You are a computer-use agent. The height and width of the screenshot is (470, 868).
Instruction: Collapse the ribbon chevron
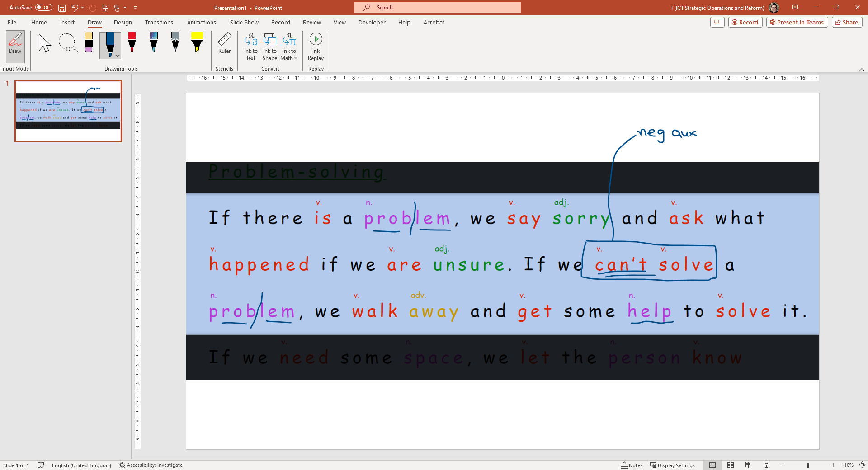pos(862,69)
